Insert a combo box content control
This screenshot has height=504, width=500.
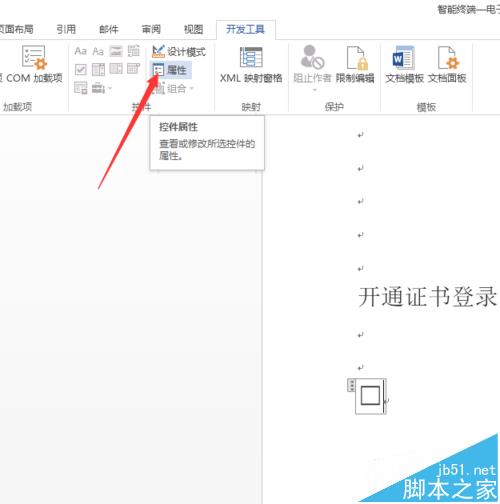pos(98,69)
